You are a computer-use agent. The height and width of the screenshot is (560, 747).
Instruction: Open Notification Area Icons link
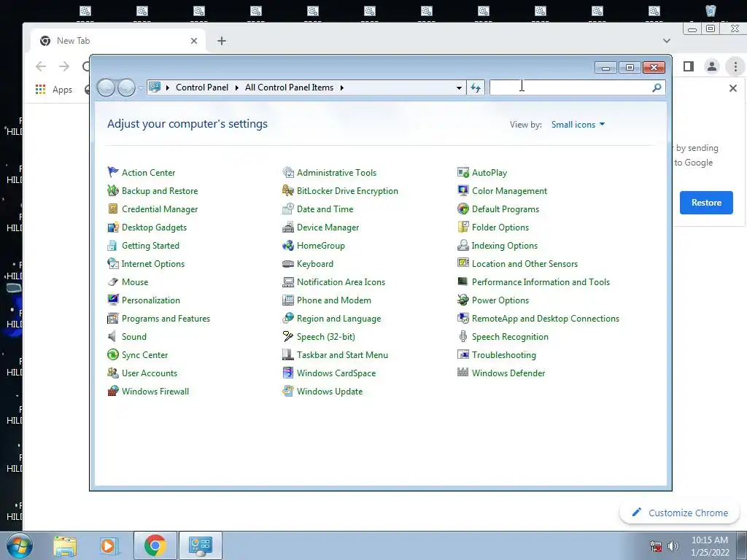(x=341, y=282)
